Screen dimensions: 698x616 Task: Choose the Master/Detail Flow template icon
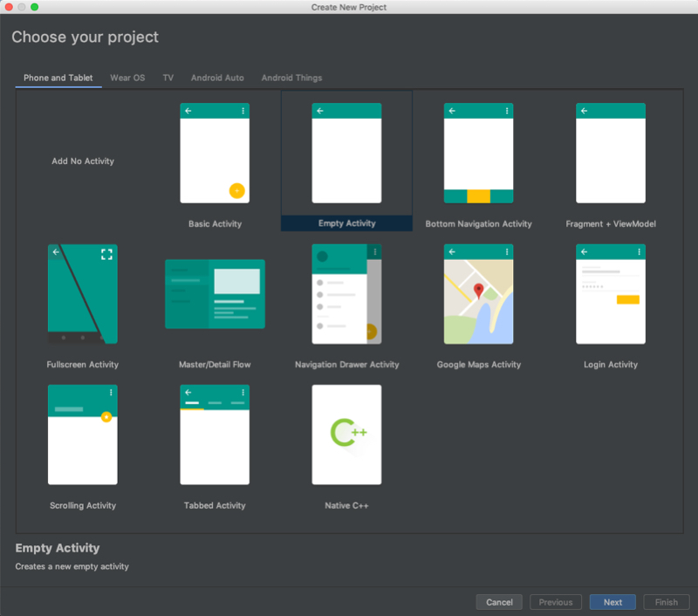[x=215, y=294]
